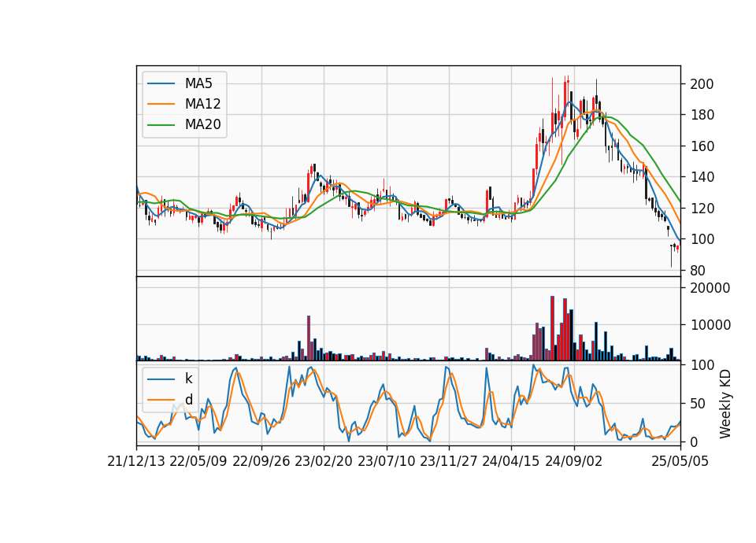Click the 10000 volume axis label

tap(710, 325)
